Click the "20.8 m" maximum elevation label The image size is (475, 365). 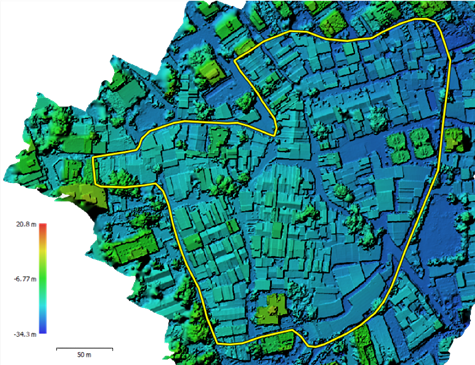tap(26, 224)
